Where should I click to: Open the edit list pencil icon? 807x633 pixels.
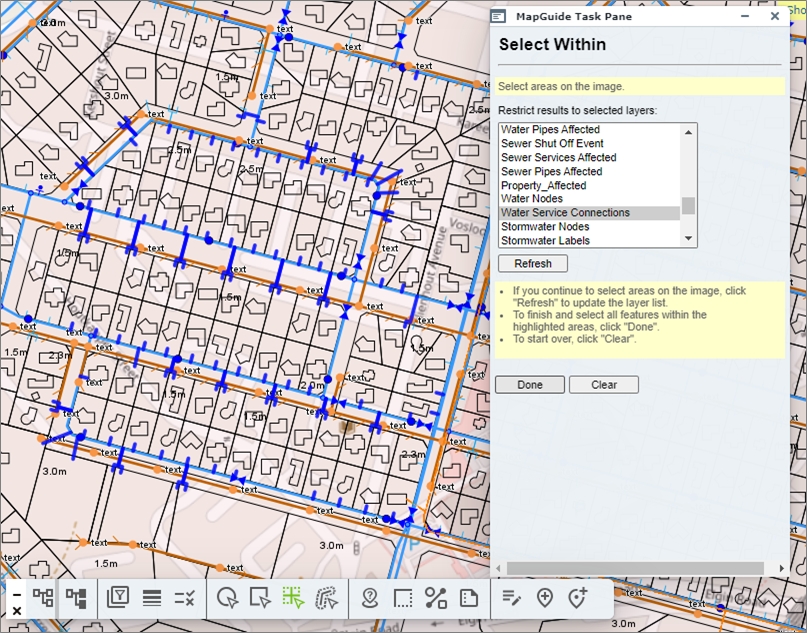point(511,598)
